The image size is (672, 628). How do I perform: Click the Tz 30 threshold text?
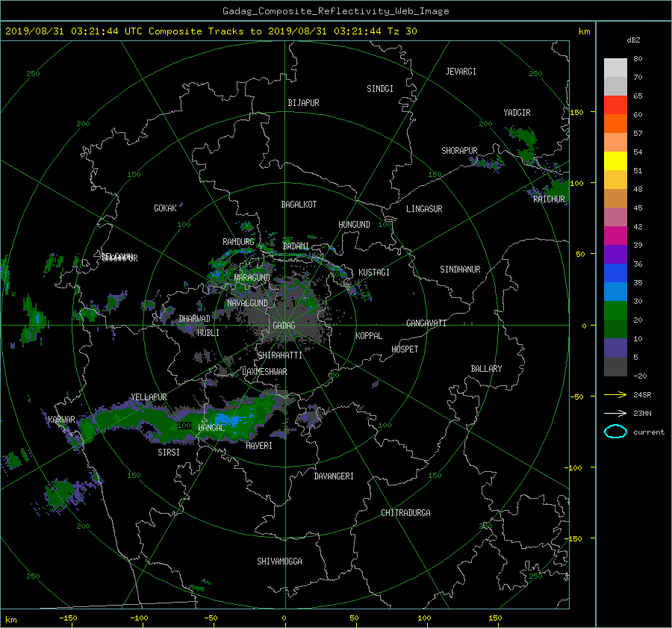coord(402,31)
